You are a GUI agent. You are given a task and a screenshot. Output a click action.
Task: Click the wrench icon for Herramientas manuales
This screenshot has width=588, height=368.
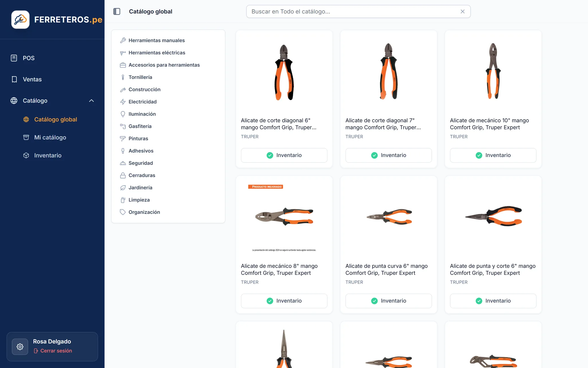coord(123,41)
